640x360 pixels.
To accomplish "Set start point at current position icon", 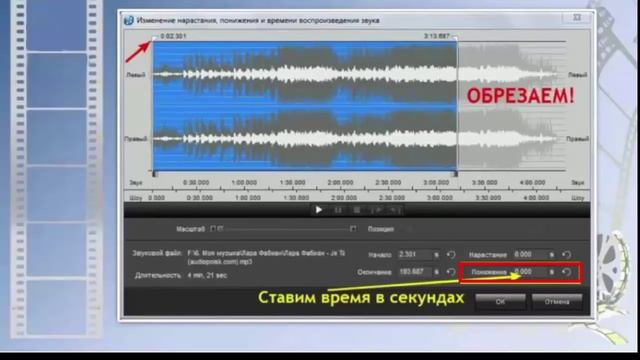I will pyautogui.click(x=377, y=210).
